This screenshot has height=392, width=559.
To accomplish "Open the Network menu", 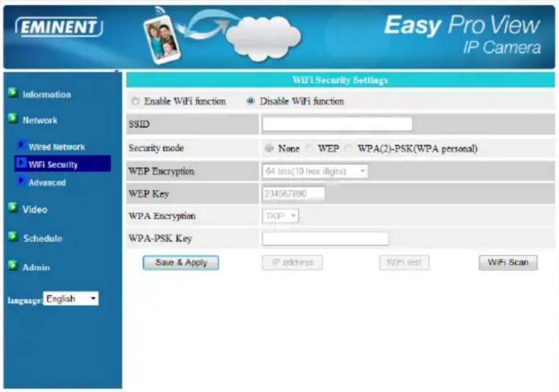I will point(40,120).
